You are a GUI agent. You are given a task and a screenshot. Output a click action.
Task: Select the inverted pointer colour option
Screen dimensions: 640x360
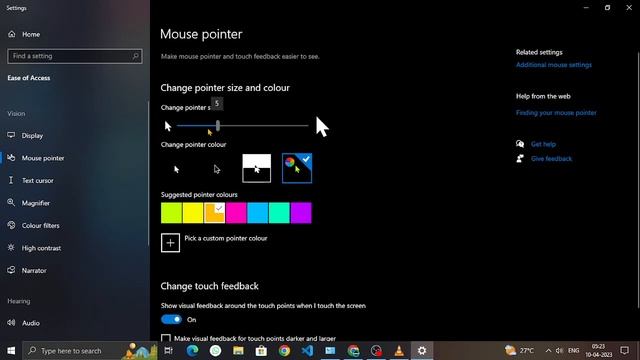click(256, 168)
